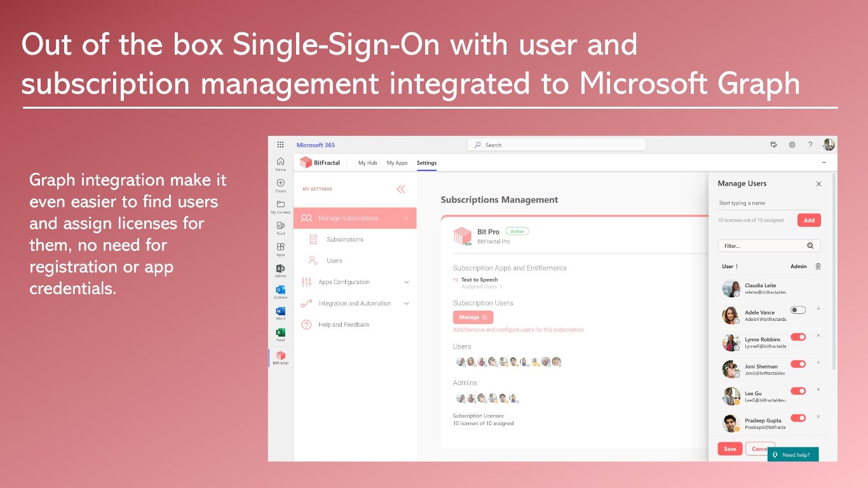Launch Word from the left rail
Screen dimensions: 868x488
(x=280, y=313)
